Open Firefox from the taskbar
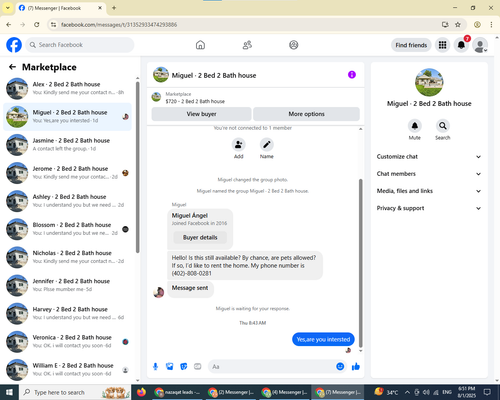This screenshot has width=500, height=400. pos(141,392)
